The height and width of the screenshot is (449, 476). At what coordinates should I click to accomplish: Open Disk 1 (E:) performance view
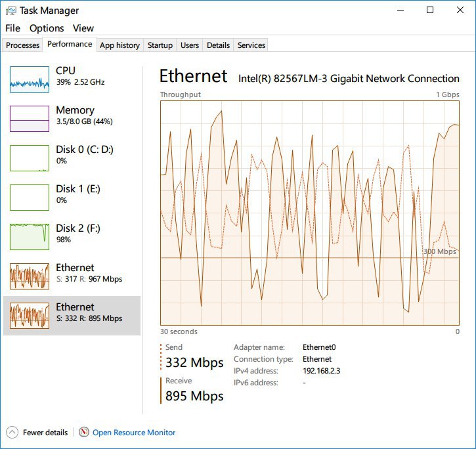point(84,194)
